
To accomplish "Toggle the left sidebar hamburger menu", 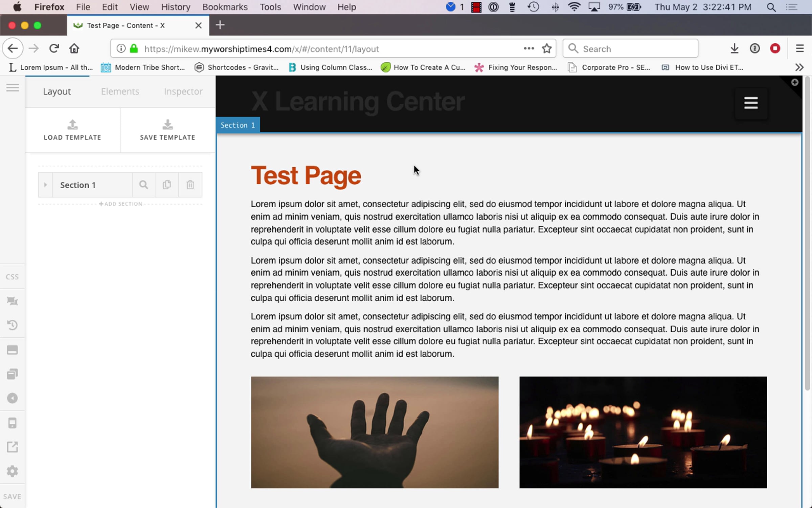I will tap(13, 88).
